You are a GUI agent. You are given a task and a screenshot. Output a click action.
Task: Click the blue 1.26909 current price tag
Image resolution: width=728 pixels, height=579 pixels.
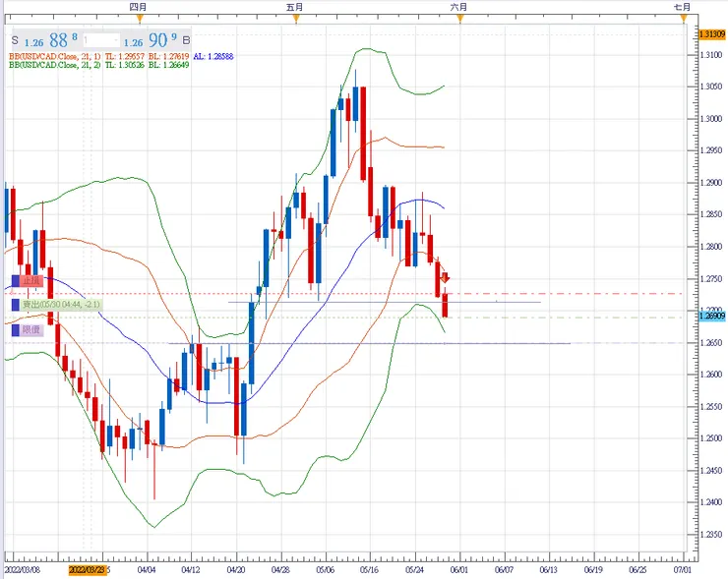(x=712, y=316)
